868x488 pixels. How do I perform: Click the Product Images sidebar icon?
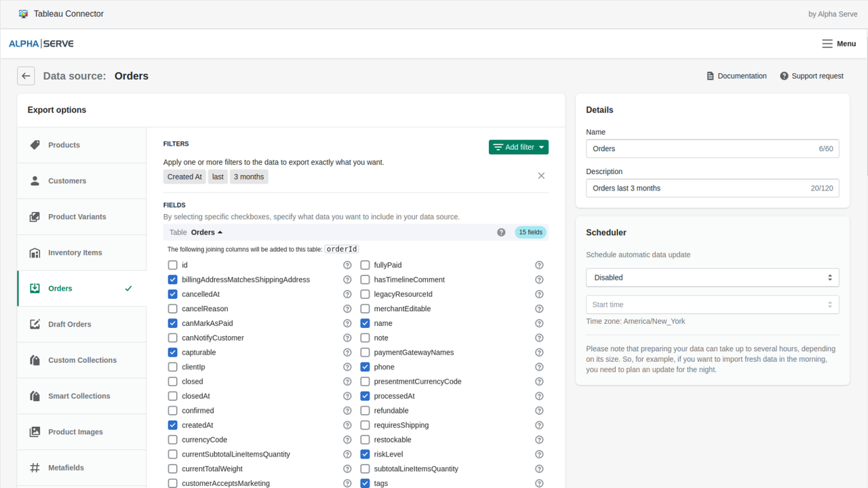pos(35,432)
